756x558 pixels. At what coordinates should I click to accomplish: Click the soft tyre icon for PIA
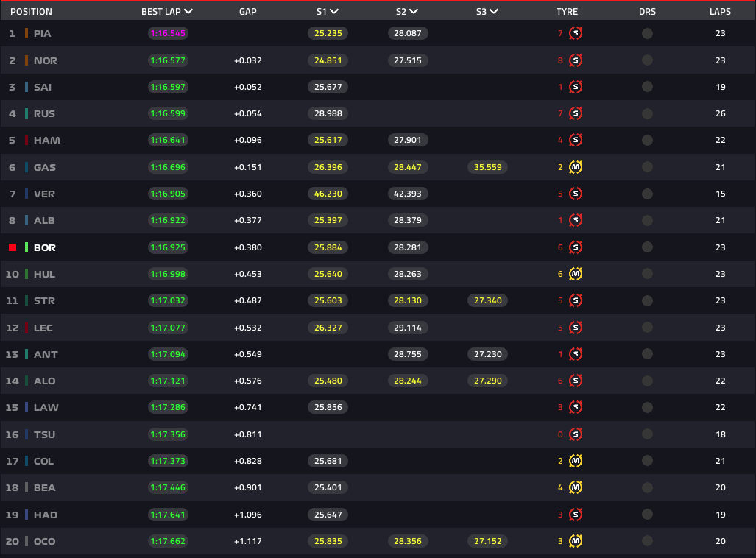tap(575, 33)
